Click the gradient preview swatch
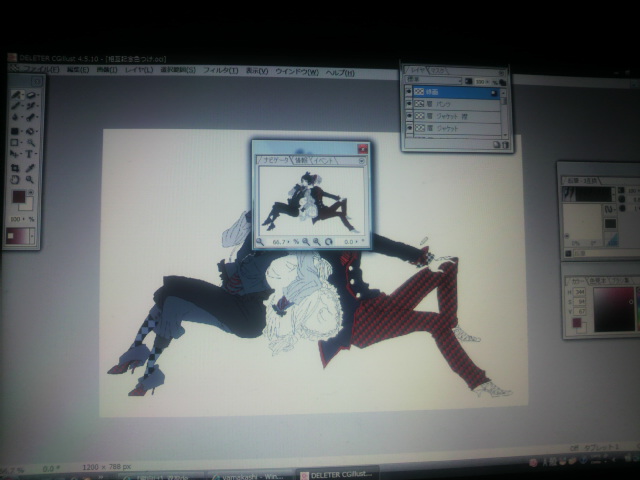 click(x=18, y=236)
